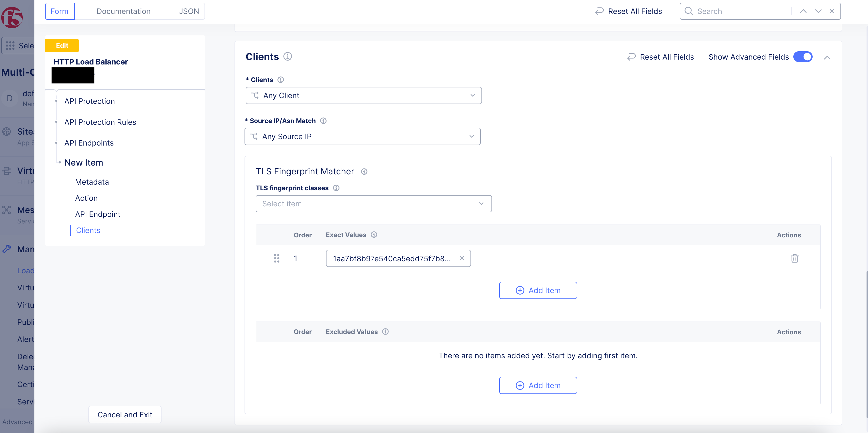
Task: Open the Any Client dropdown
Action: pyautogui.click(x=363, y=95)
